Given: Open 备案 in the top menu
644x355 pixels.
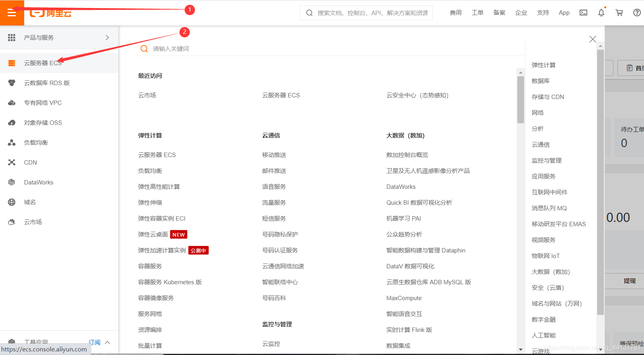Looking at the screenshot, I should click(x=499, y=13).
